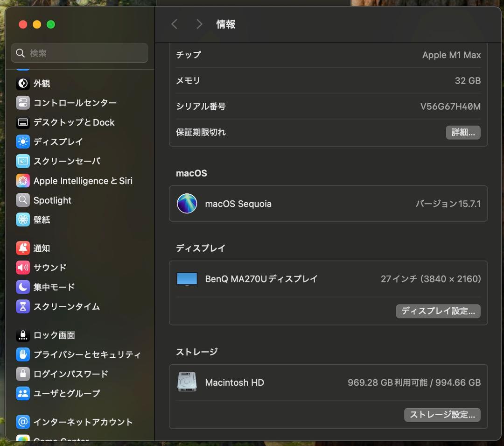Click the 保証期限切れ warranty label
This screenshot has height=446, width=504.
click(201, 132)
